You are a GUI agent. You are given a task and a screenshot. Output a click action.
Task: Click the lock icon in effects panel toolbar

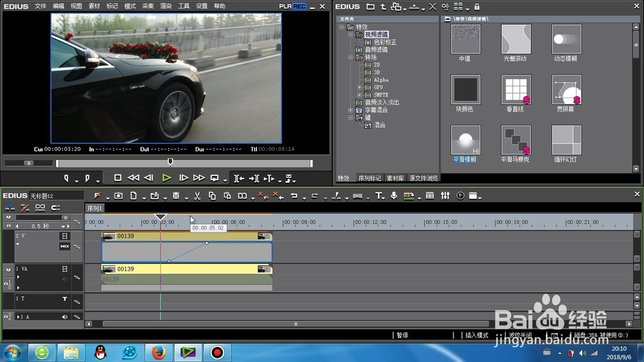(x=477, y=6)
